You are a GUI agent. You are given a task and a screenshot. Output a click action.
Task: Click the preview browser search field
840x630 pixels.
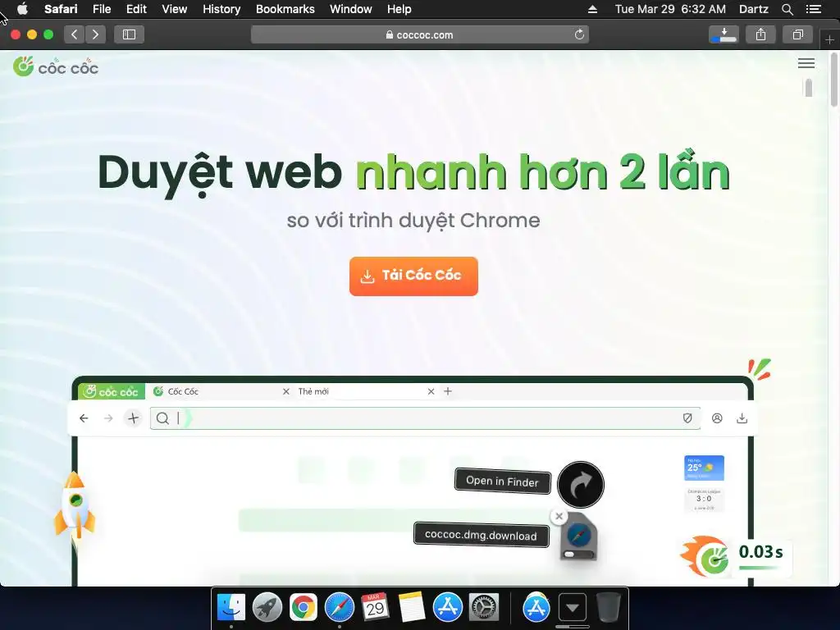(426, 418)
